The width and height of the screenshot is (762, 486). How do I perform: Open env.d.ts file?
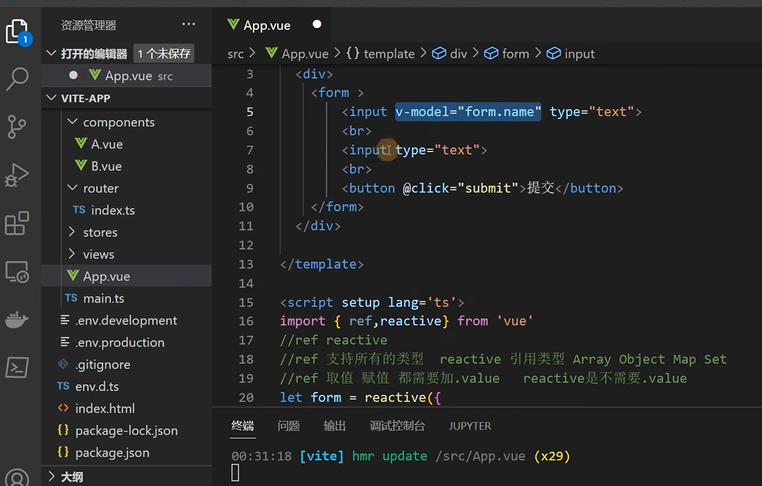click(97, 386)
